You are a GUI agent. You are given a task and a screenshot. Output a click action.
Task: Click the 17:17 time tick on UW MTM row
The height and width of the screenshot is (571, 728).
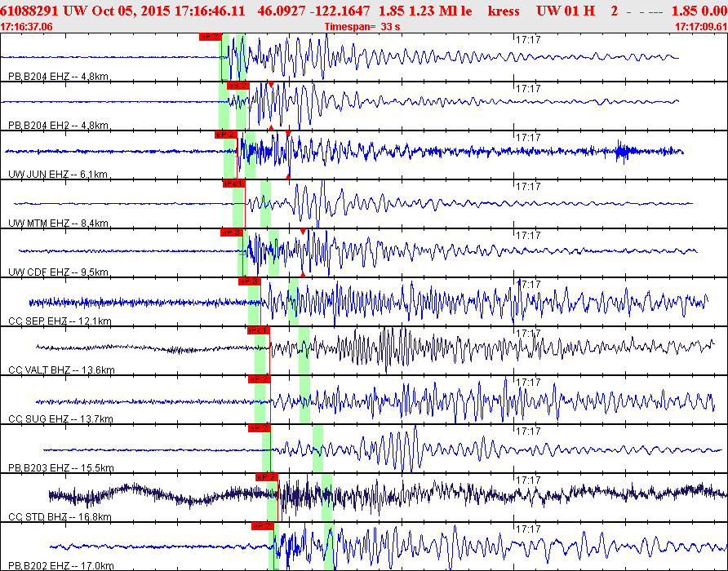(528, 187)
